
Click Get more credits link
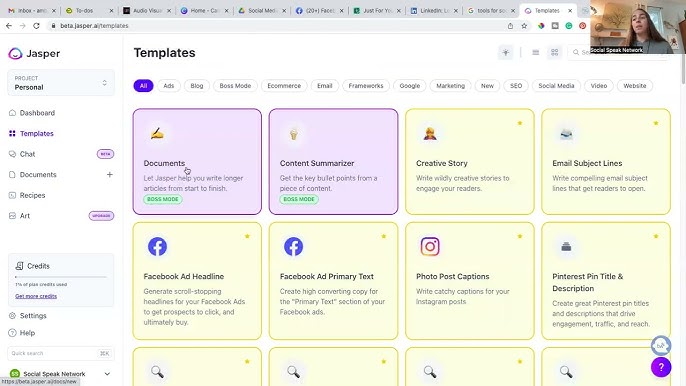coord(36,296)
